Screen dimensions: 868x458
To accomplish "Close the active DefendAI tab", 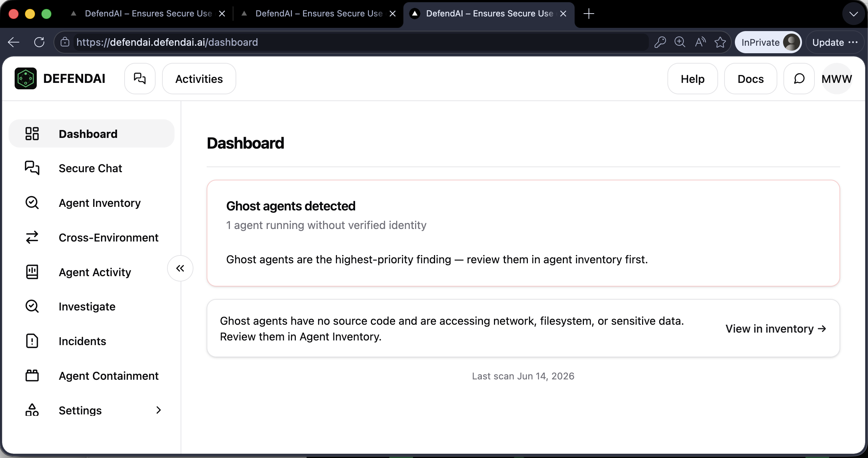I will click(563, 14).
